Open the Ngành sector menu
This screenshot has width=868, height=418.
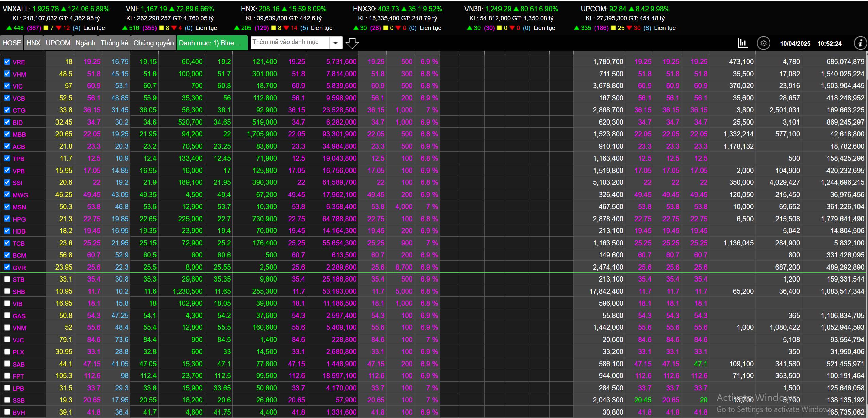point(85,43)
